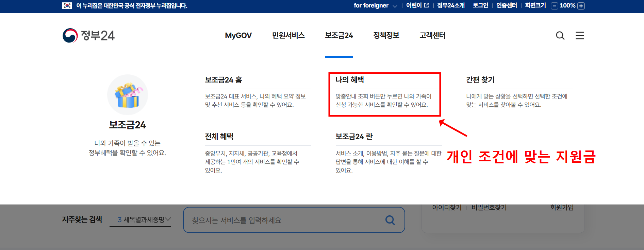644x250 pixels.
Task: Click the 보조금24 heading under gift icon
Action: pyautogui.click(x=127, y=125)
